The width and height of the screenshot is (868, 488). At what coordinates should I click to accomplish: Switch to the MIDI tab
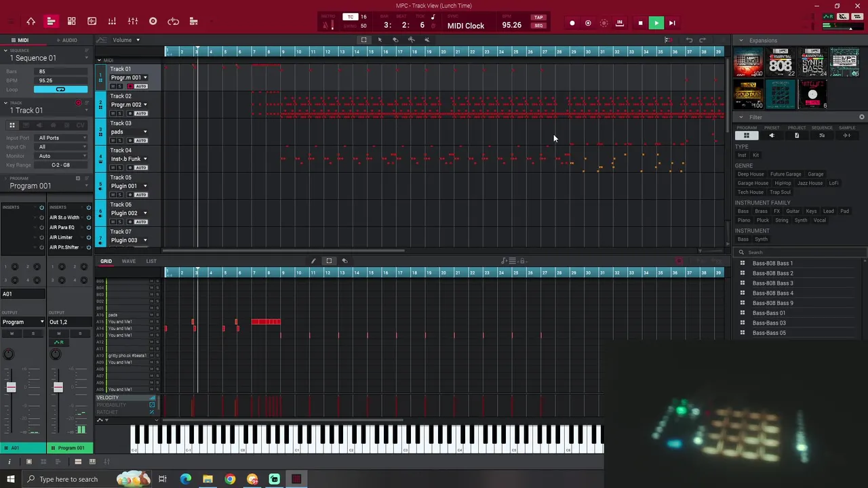(23, 40)
